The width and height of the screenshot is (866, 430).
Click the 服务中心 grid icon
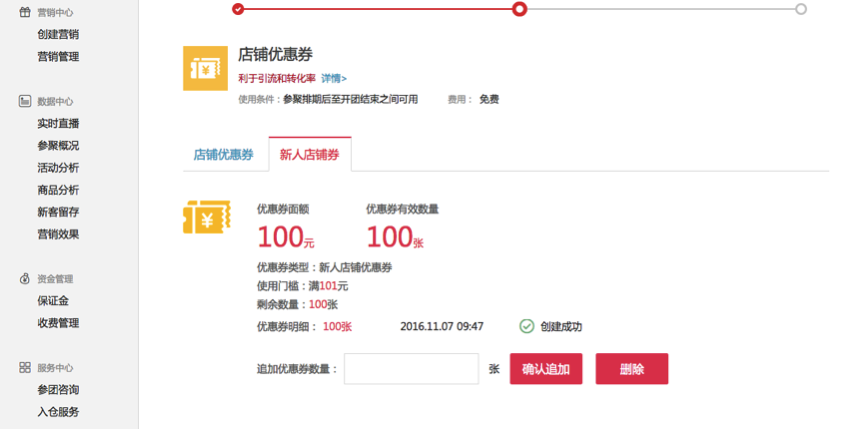[24, 368]
